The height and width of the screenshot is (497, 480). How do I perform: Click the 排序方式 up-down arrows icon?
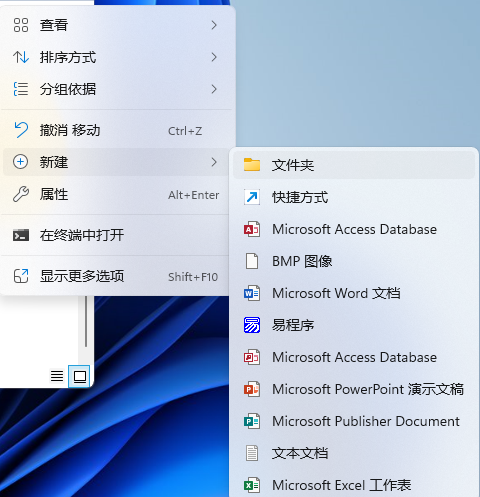click(21, 57)
